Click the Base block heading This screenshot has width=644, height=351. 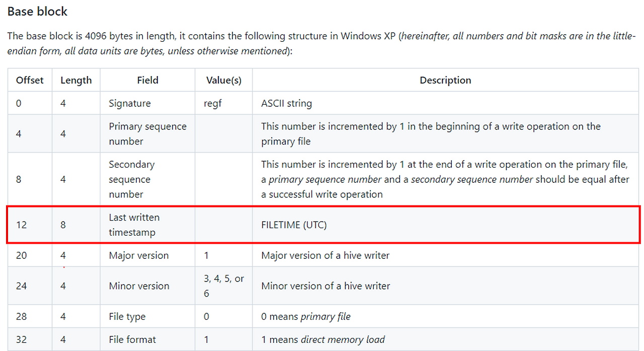click(37, 12)
